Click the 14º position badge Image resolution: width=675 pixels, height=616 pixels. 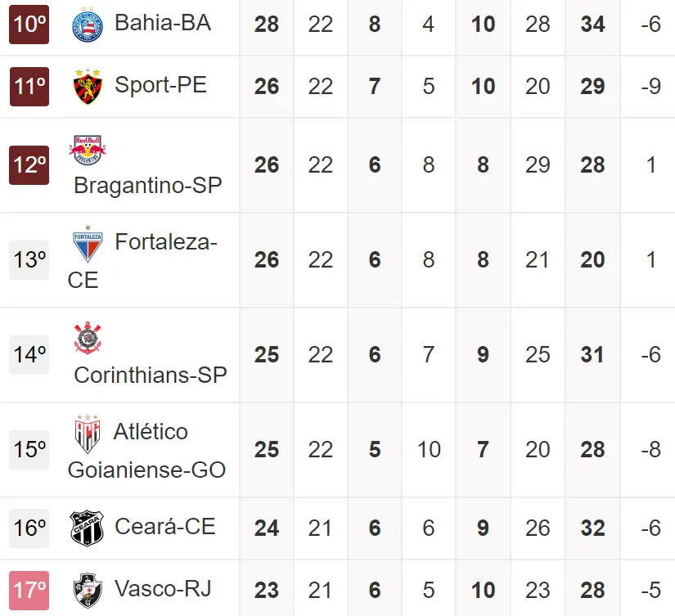click(29, 355)
